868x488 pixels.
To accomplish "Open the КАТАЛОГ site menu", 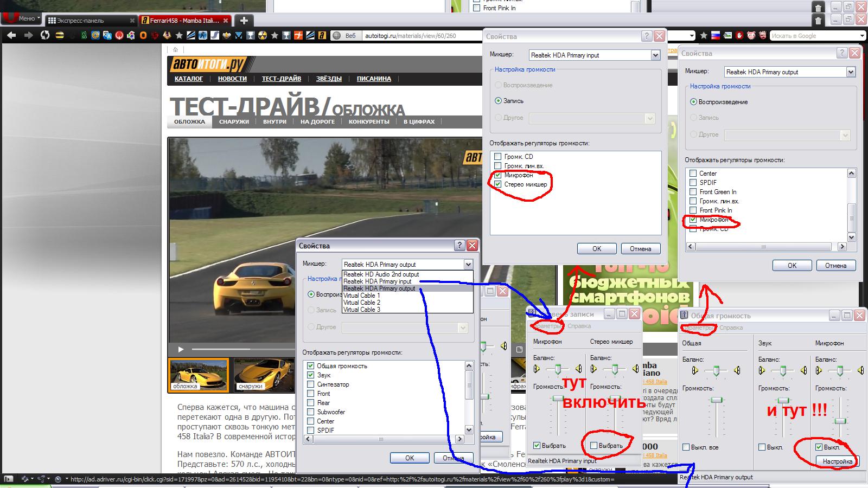I will click(189, 79).
